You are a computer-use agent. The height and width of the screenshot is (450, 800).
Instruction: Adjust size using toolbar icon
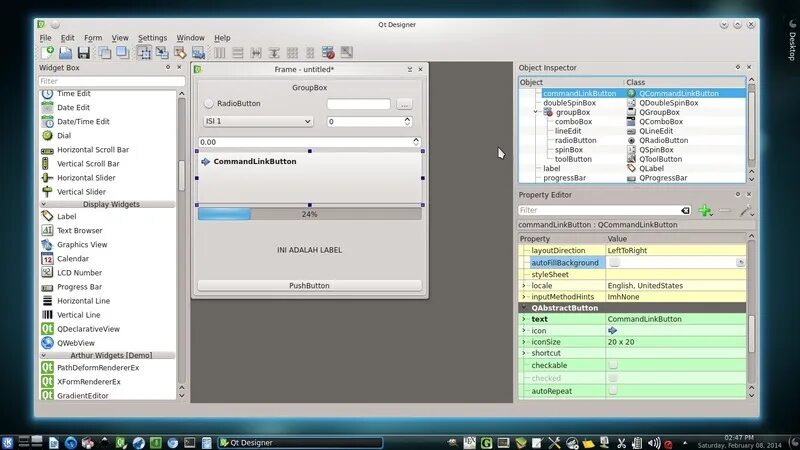click(346, 52)
